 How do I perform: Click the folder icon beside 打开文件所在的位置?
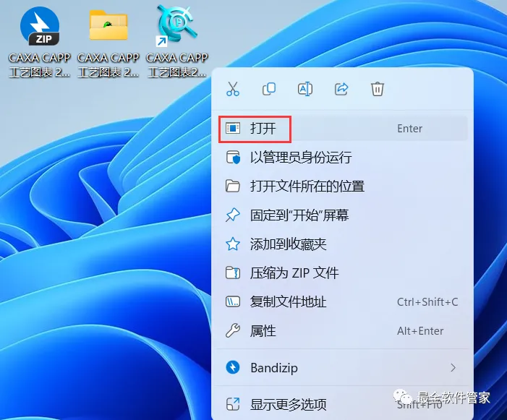(233, 187)
